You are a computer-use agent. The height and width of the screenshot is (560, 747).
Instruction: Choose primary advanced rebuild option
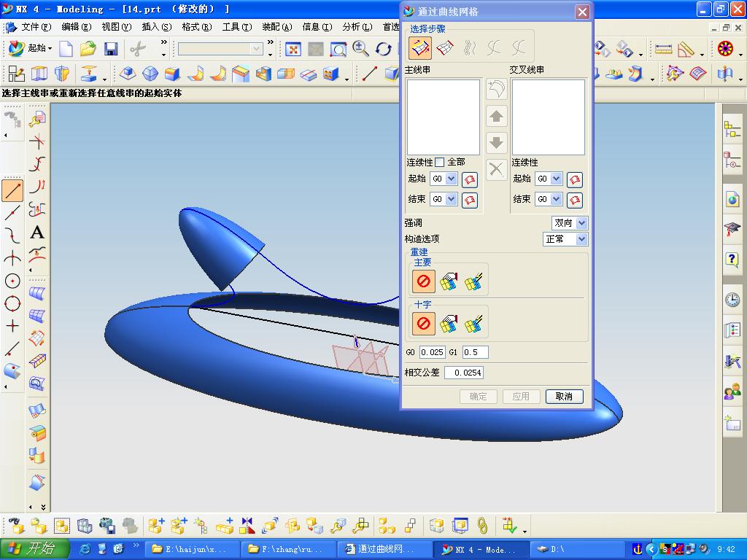(473, 281)
